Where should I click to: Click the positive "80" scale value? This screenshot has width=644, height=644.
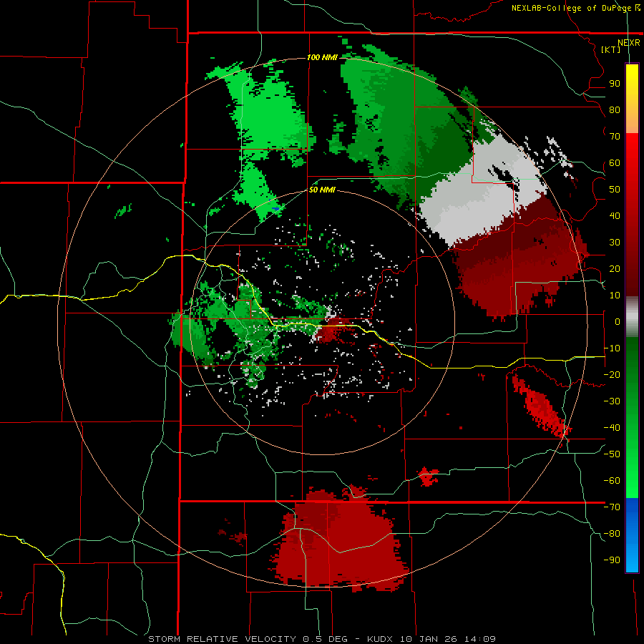[x=615, y=110]
